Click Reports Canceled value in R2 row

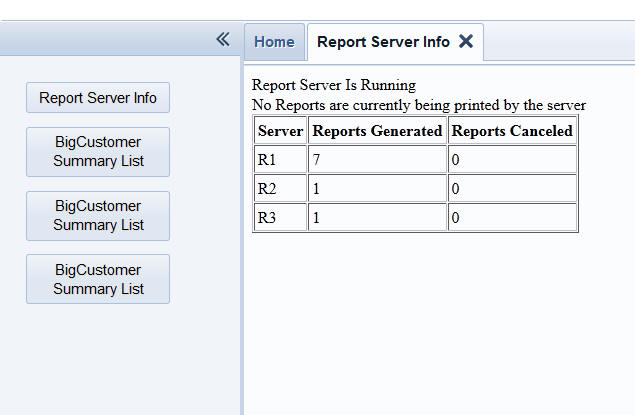tap(512, 189)
